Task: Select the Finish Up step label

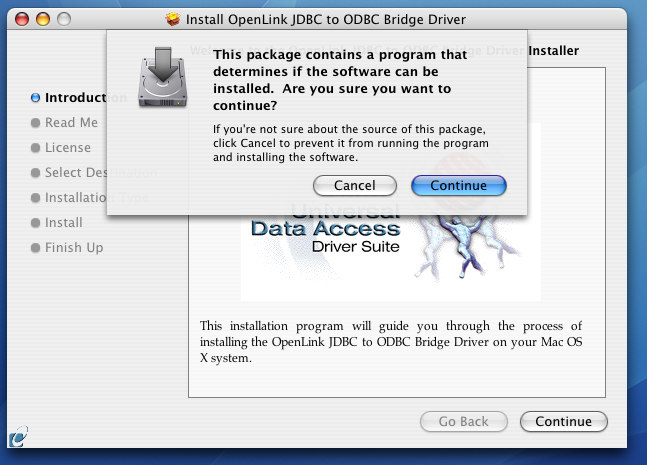Action: pos(74,248)
